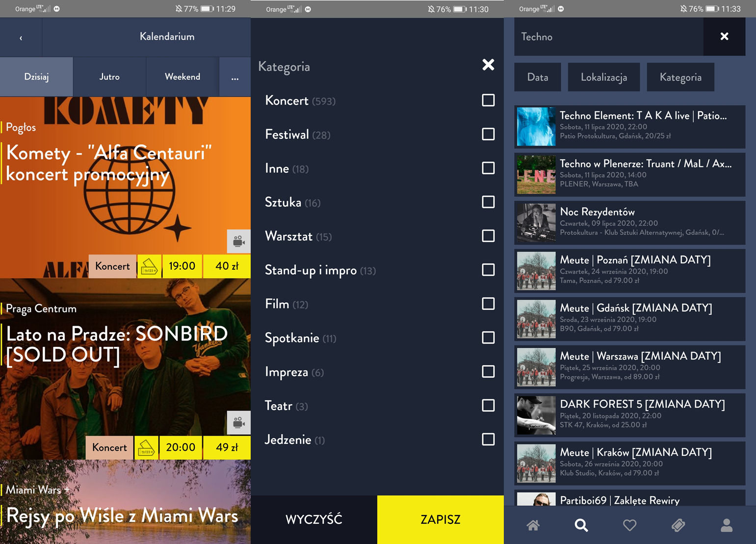Tap Pogłos venue label
This screenshot has height=544, width=756.
[x=21, y=127]
